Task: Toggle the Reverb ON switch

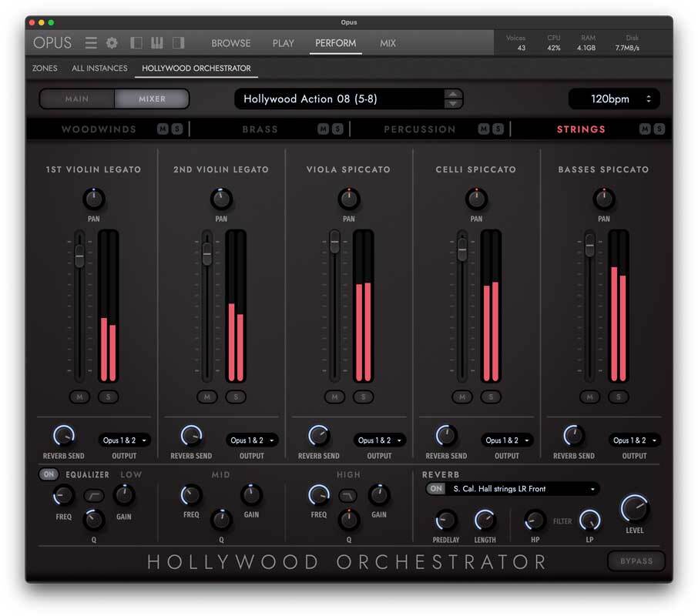Action: pyautogui.click(x=436, y=489)
